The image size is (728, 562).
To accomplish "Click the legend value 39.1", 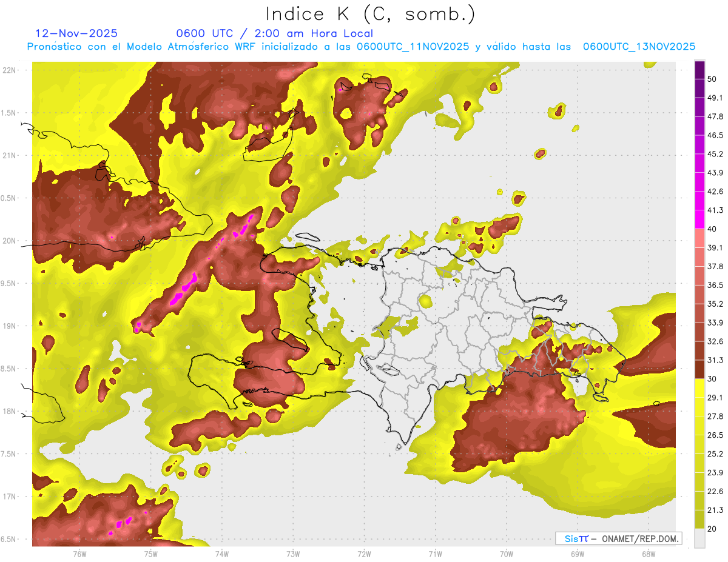I will [715, 247].
